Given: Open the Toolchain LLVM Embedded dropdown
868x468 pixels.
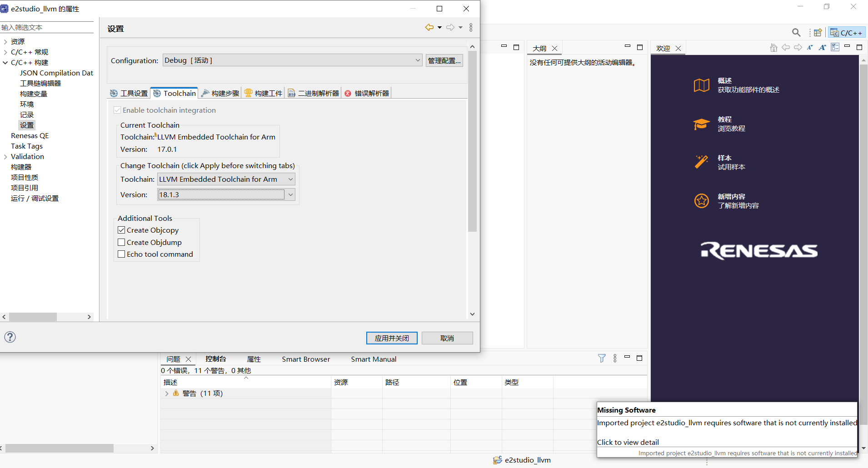Looking at the screenshot, I should coord(226,179).
